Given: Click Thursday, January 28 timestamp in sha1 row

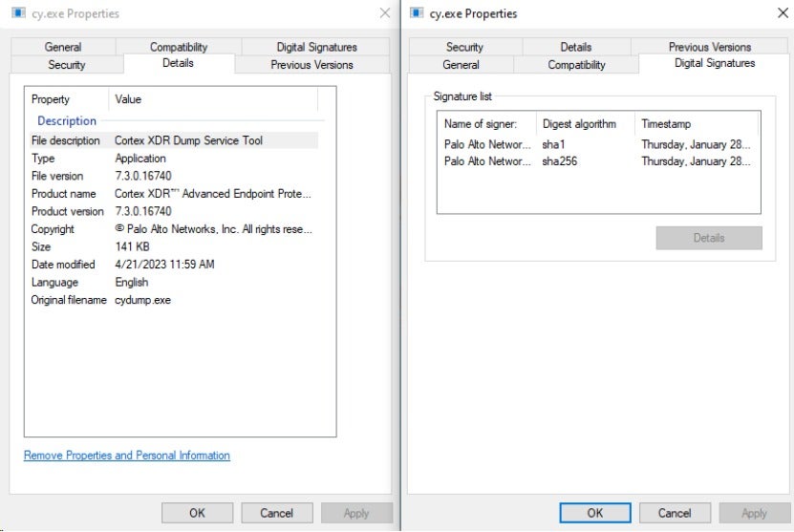Looking at the screenshot, I should click(x=696, y=144).
